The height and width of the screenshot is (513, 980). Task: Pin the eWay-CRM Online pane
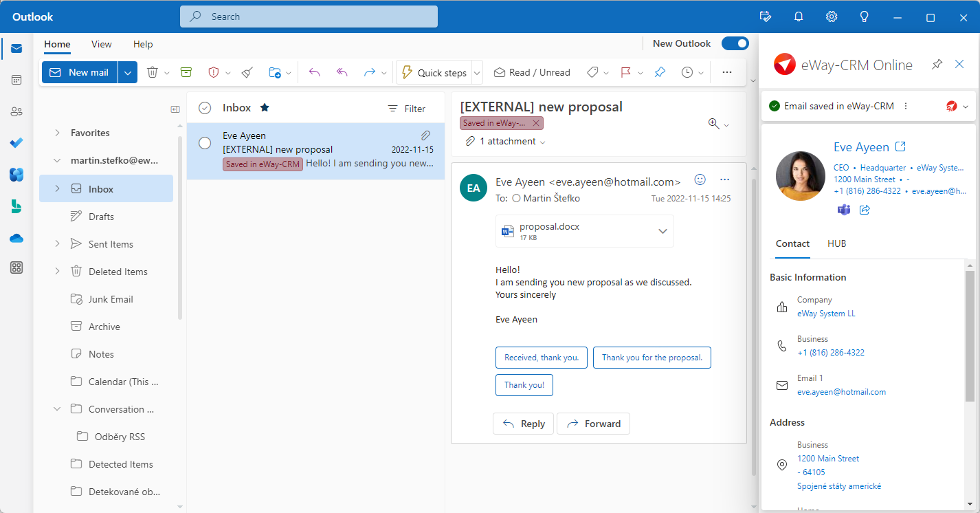tap(937, 65)
